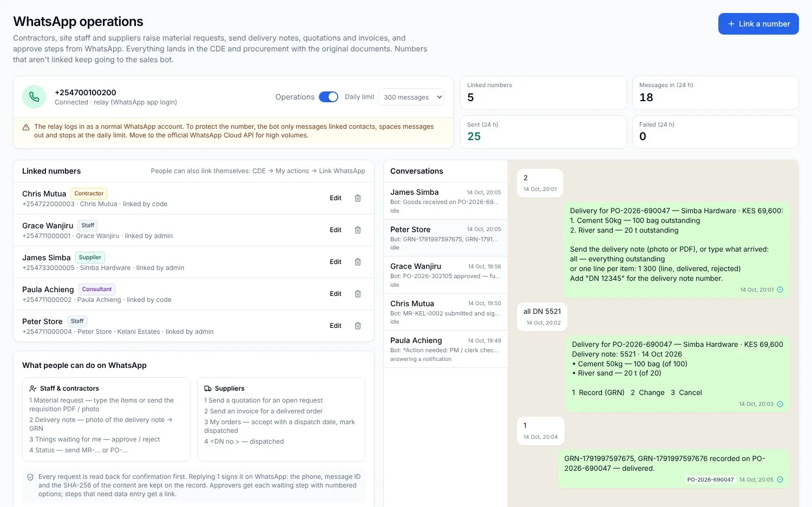Click the shield icon beside confirmation note
This screenshot has height=507, width=812.
[x=30, y=477]
